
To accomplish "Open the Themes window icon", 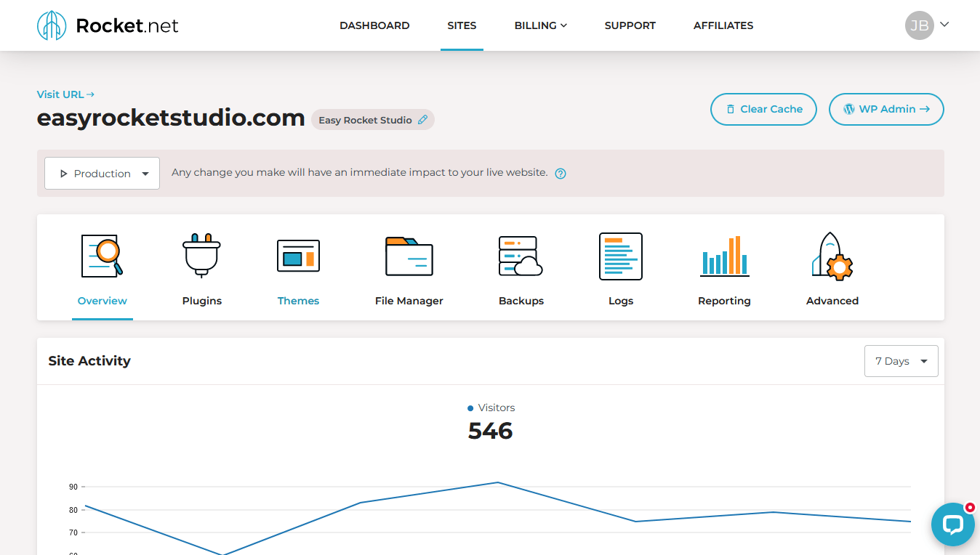I will [x=298, y=256].
